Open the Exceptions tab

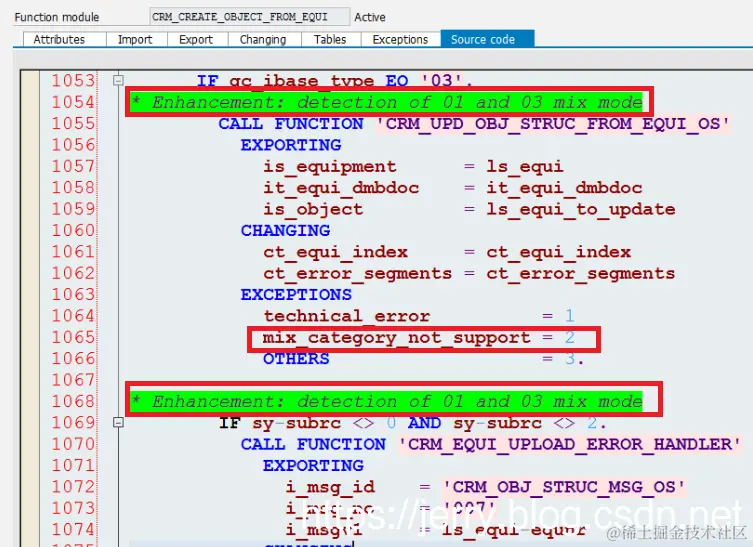coord(401,39)
